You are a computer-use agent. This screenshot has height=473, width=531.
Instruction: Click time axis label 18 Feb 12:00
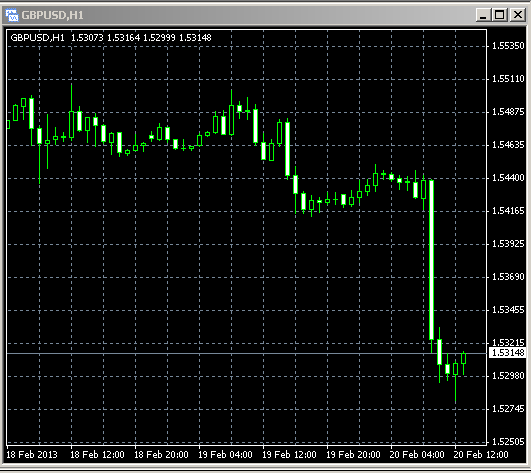(x=97, y=455)
